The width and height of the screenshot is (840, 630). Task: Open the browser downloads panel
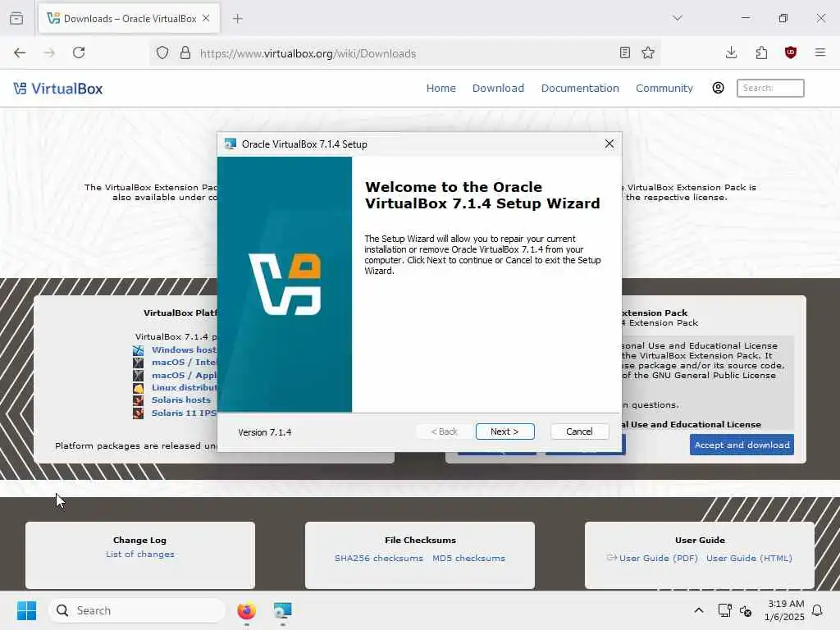(731, 52)
